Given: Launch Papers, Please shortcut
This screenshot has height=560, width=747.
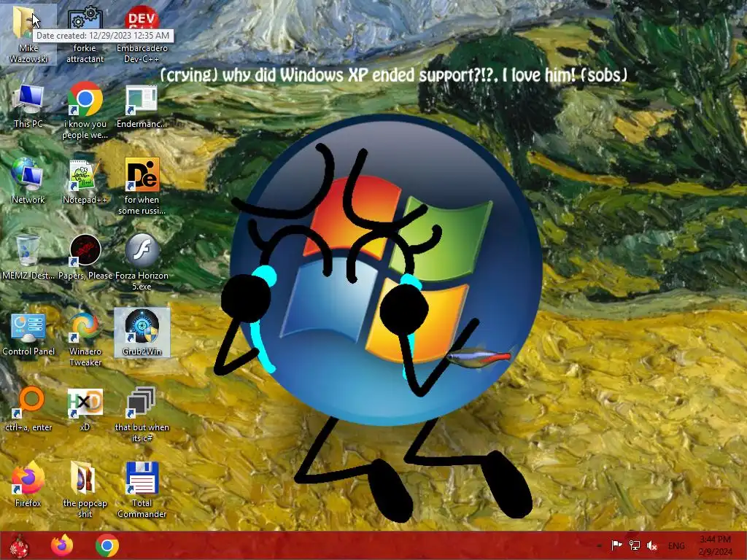Looking at the screenshot, I should tap(85, 256).
